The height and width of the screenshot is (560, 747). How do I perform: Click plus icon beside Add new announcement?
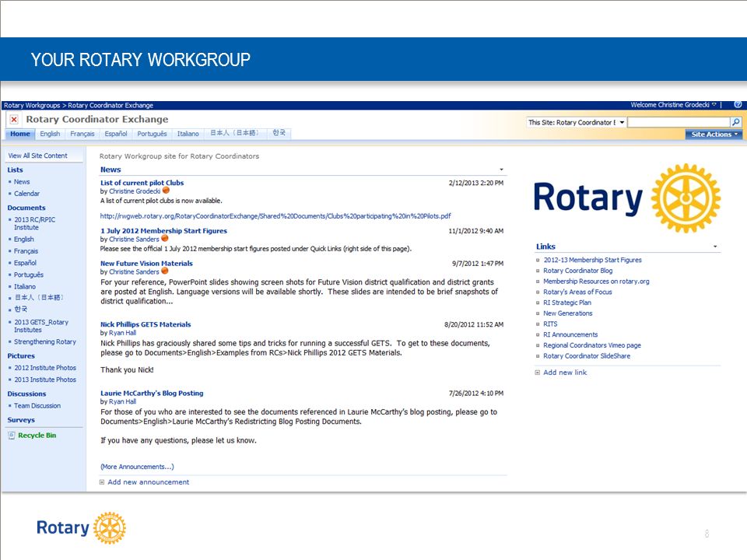pyautogui.click(x=102, y=482)
